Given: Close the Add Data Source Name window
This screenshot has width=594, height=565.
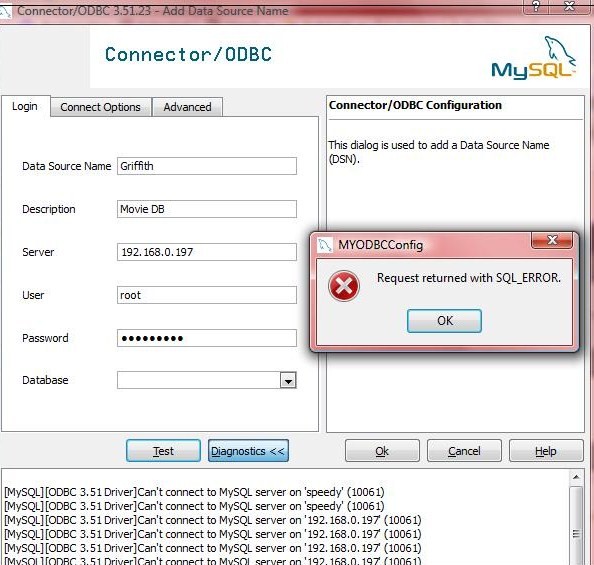Looking at the screenshot, I should (569, 6).
